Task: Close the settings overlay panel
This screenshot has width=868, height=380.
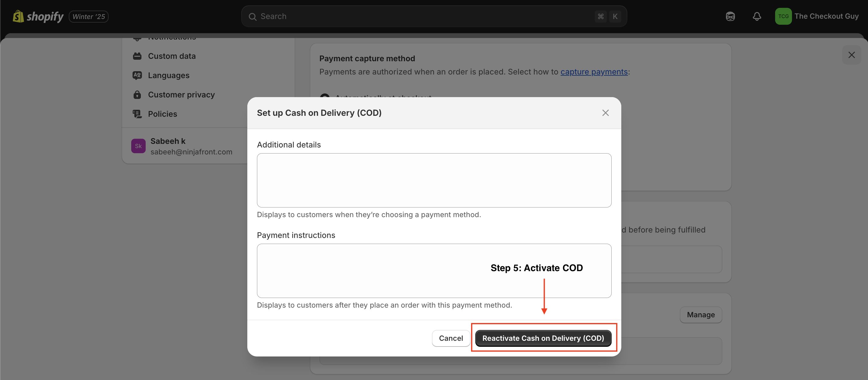Action: click(851, 55)
